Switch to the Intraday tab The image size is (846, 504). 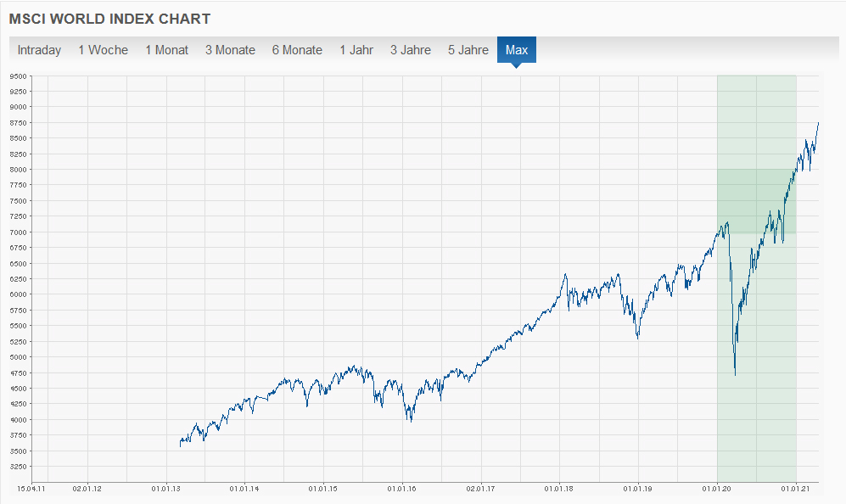pyautogui.click(x=39, y=50)
